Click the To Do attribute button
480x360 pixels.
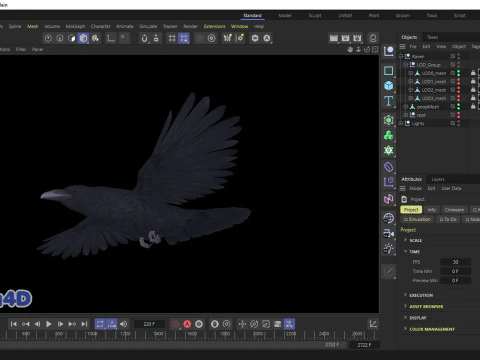pyautogui.click(x=448, y=219)
